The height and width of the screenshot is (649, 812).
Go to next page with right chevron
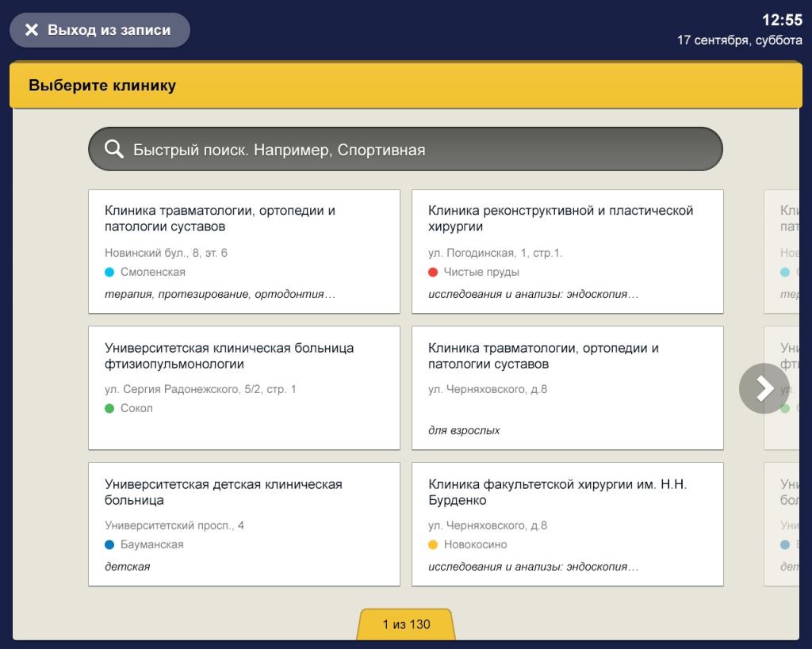pyautogui.click(x=763, y=388)
